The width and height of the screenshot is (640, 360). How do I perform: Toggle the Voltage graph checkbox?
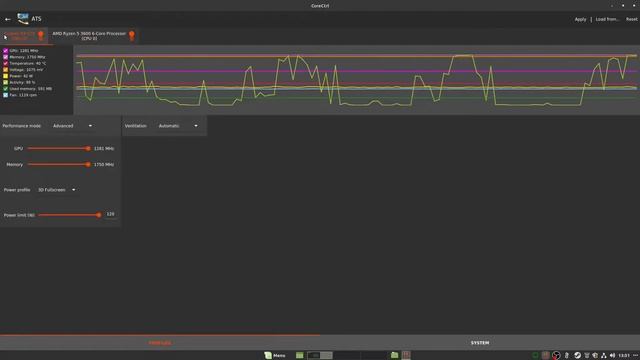[6, 70]
